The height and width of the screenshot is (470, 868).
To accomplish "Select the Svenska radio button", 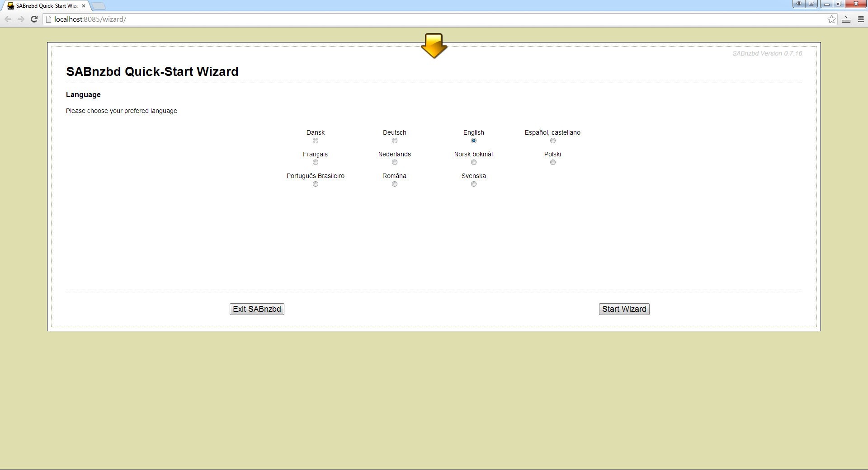I will click(474, 184).
